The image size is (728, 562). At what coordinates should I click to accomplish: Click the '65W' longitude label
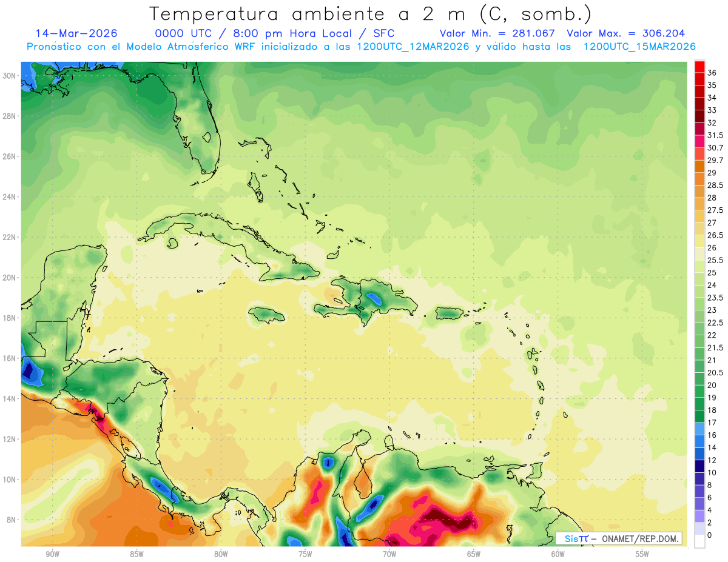(474, 554)
